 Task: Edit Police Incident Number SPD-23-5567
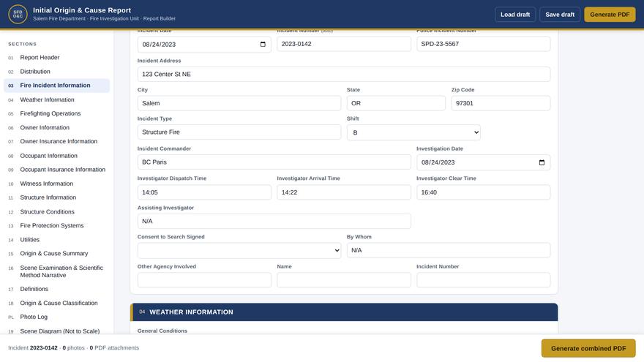[x=484, y=44]
